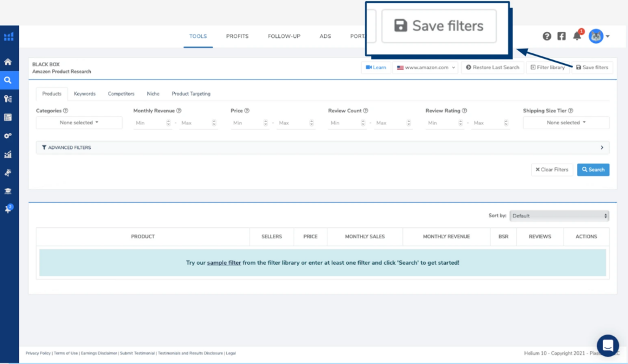
Task: Click the question mark help icon
Action: tap(547, 36)
